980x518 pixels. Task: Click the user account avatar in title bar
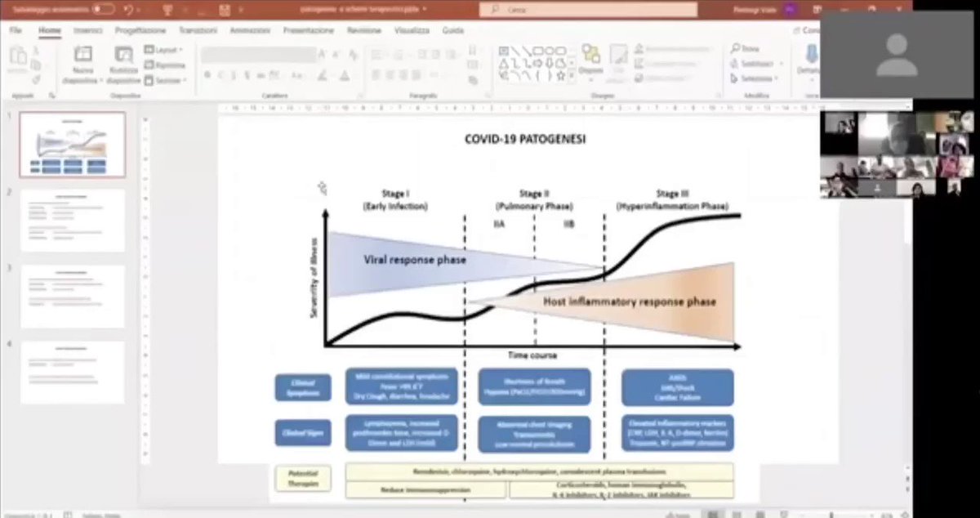click(x=790, y=9)
